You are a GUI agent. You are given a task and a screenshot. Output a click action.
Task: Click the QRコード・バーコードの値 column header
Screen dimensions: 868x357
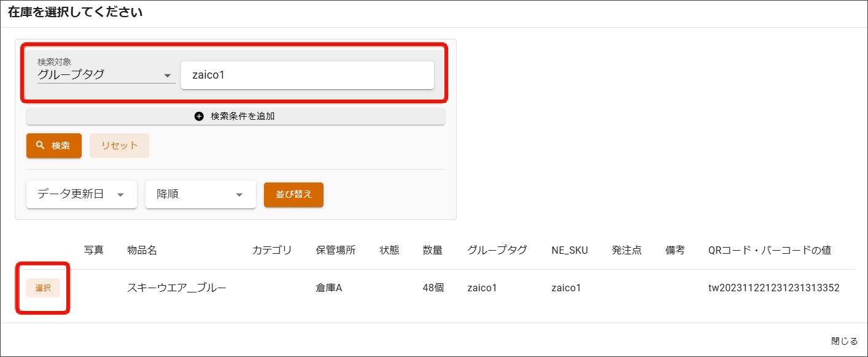tap(769, 250)
